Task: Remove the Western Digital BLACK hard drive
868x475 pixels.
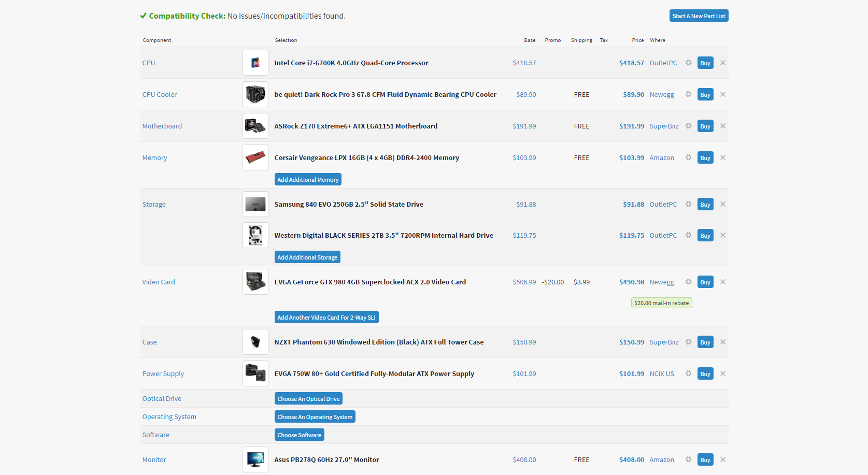Action: [723, 235]
